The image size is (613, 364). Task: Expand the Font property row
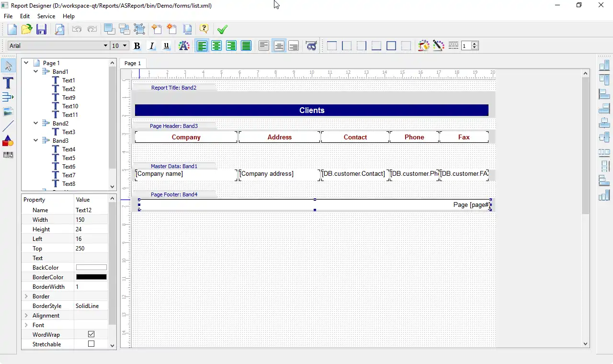[x=26, y=325]
